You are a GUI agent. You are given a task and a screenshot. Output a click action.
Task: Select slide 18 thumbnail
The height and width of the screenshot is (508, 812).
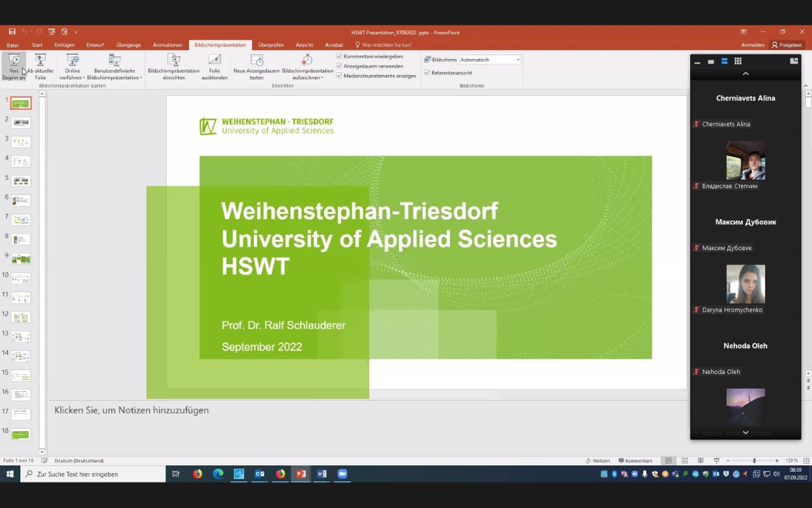[21, 434]
